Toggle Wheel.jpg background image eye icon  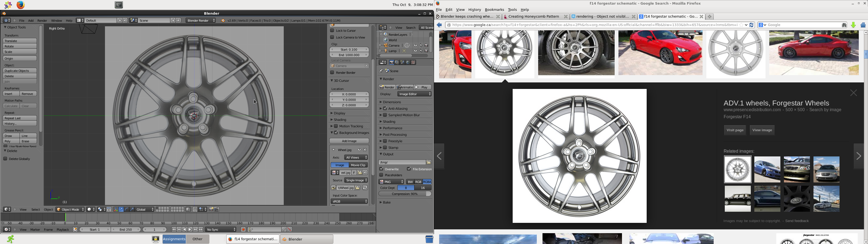(x=359, y=150)
